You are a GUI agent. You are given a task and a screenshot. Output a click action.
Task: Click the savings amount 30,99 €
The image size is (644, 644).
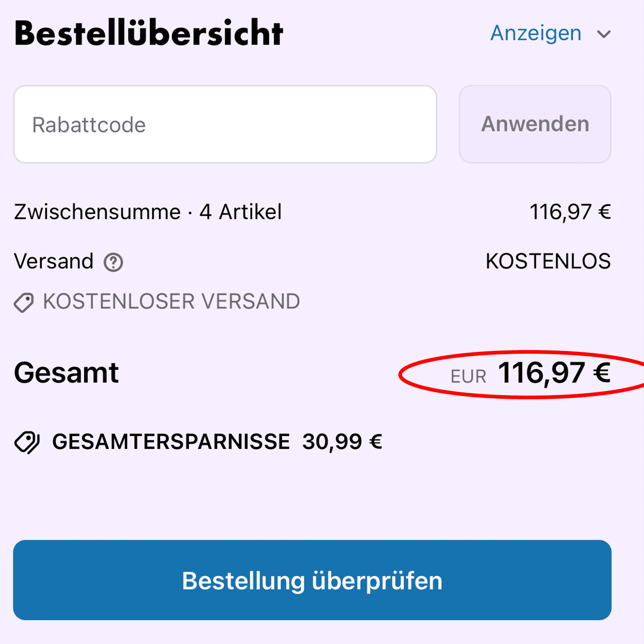[342, 442]
